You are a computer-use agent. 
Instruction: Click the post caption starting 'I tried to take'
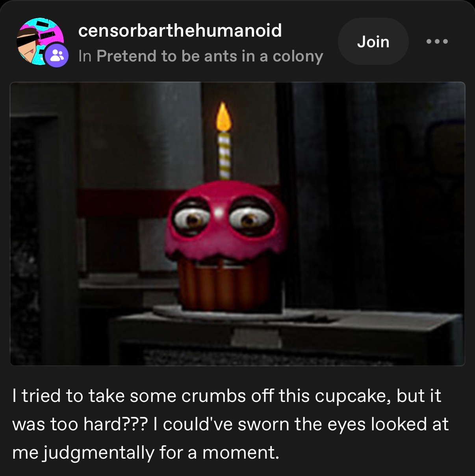[x=230, y=424]
